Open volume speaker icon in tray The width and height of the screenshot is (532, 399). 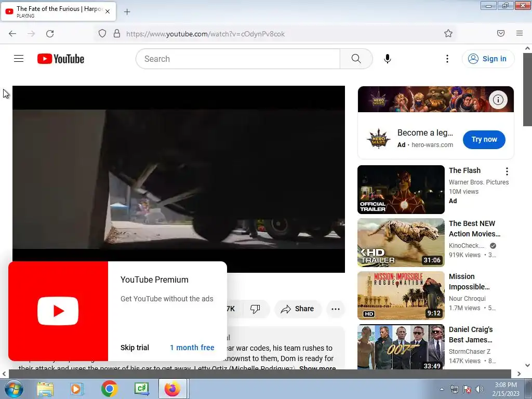coord(480,389)
